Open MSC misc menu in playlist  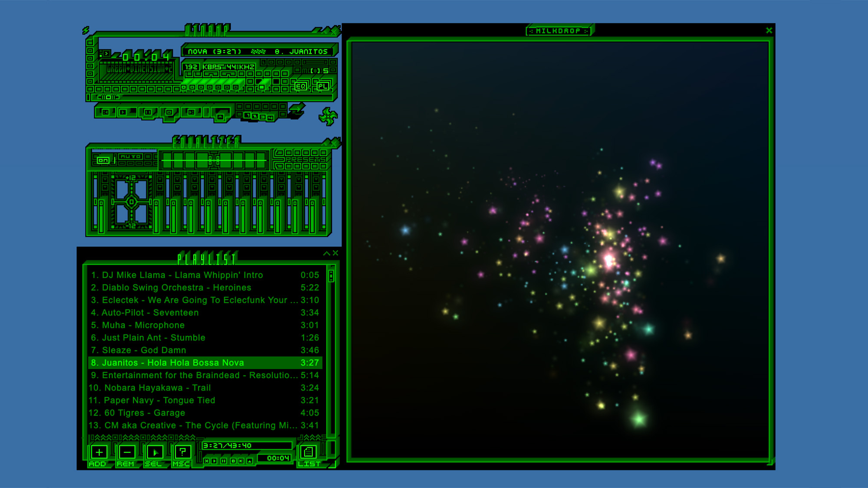182,452
